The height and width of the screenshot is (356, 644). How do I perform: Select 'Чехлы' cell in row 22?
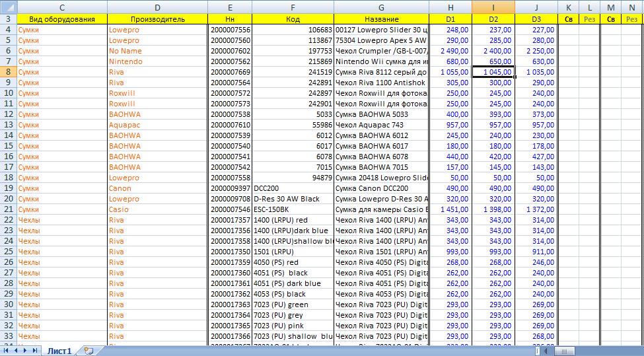click(62, 220)
